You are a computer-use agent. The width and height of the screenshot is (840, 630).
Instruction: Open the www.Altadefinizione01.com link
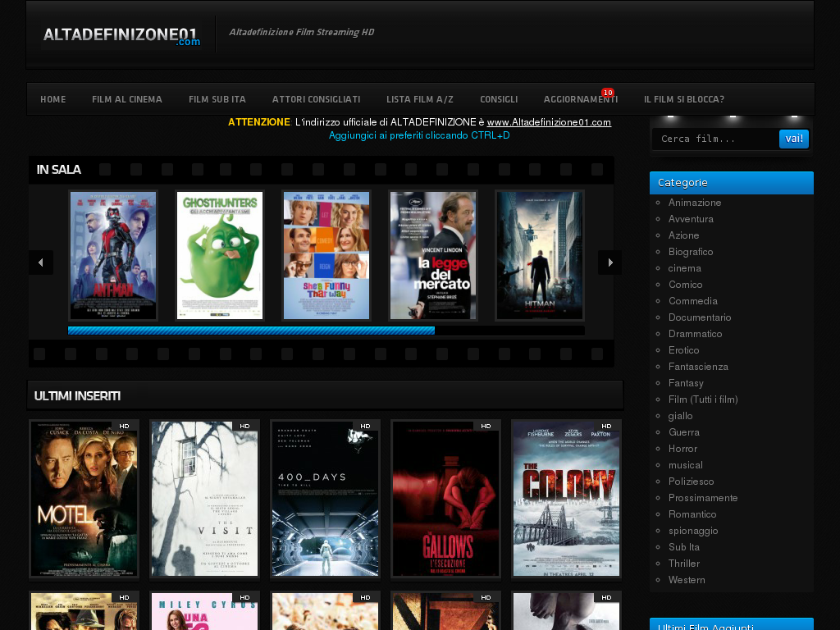tap(549, 121)
